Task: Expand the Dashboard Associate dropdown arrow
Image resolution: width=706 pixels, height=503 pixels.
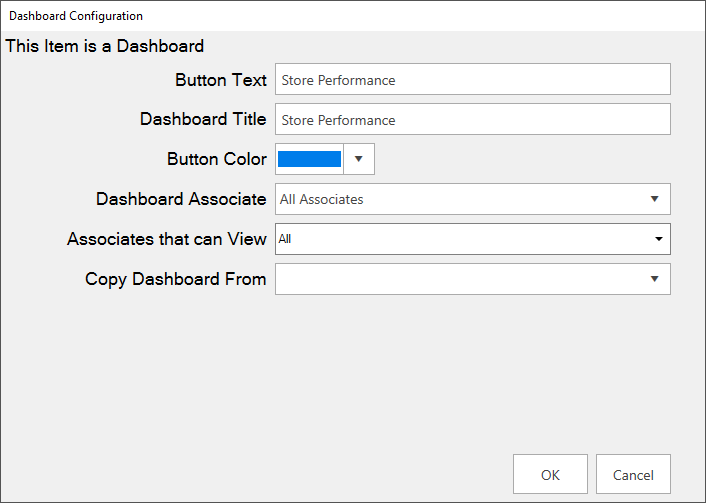Action: click(x=654, y=199)
